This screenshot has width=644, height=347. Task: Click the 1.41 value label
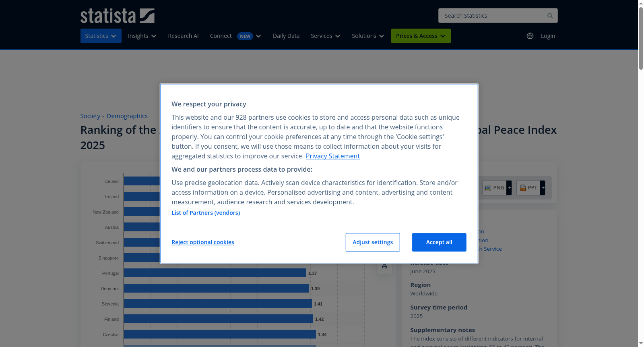318,304
